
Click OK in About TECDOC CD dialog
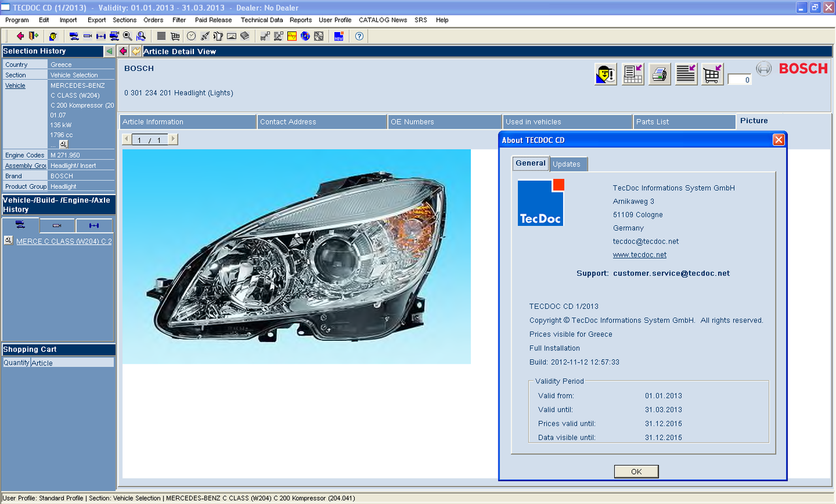coord(636,471)
